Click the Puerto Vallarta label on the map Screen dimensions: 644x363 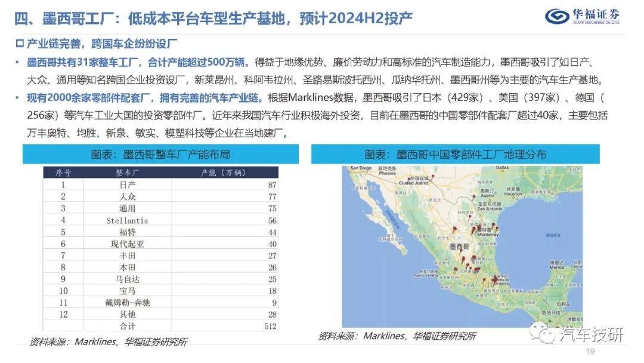click(x=426, y=275)
